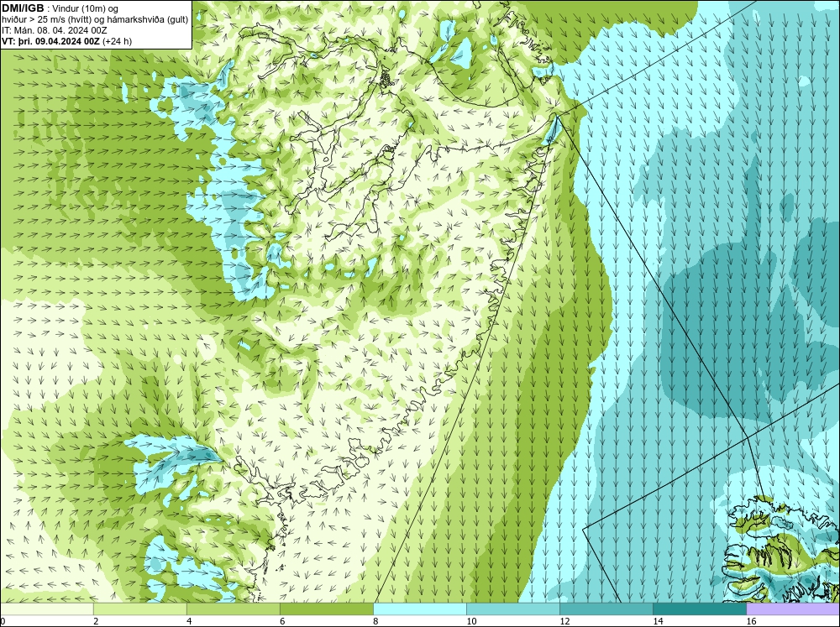Click the 8–10 m/s light cyan legend swatch
This screenshot has width=840, height=627.
[x=420, y=609]
